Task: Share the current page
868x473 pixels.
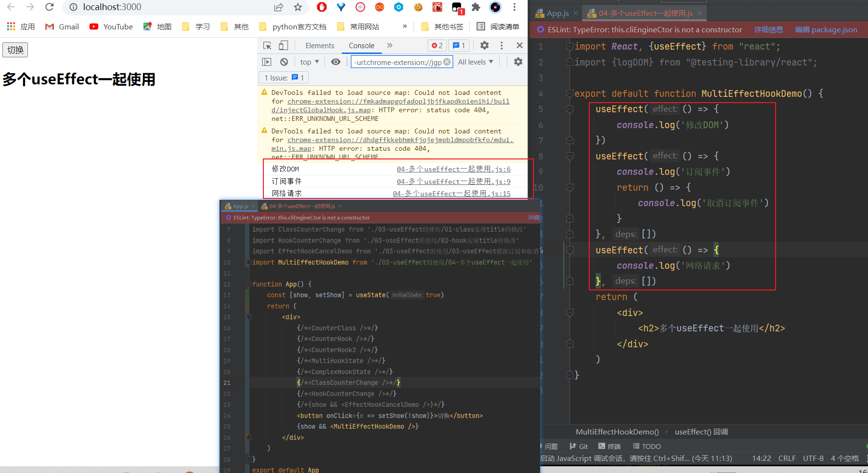Action: 279,7
